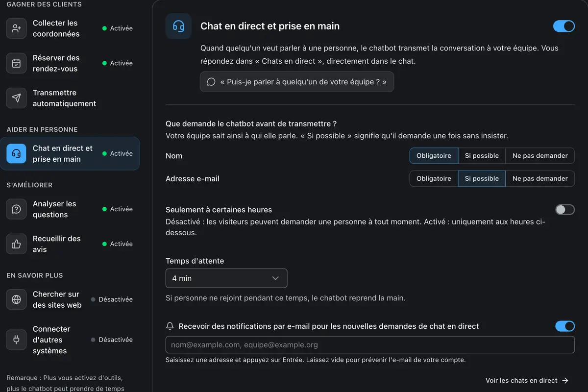Turn off email notifications toggle

(565, 326)
